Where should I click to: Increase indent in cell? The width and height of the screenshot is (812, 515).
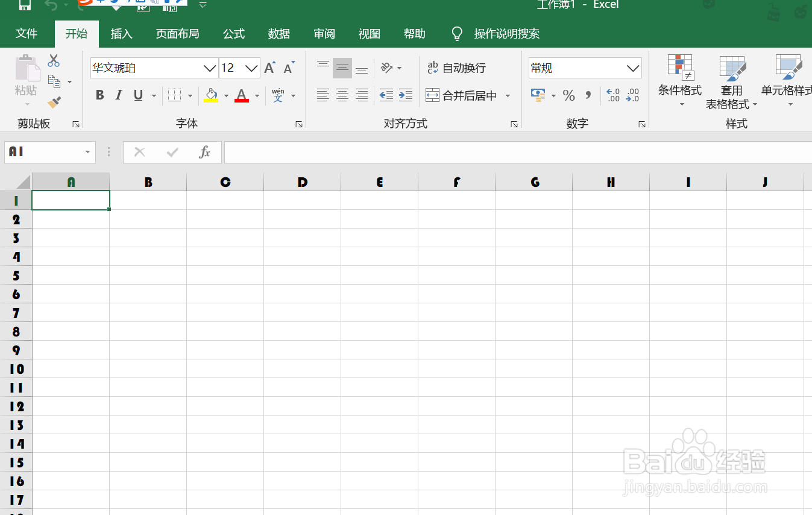click(406, 95)
